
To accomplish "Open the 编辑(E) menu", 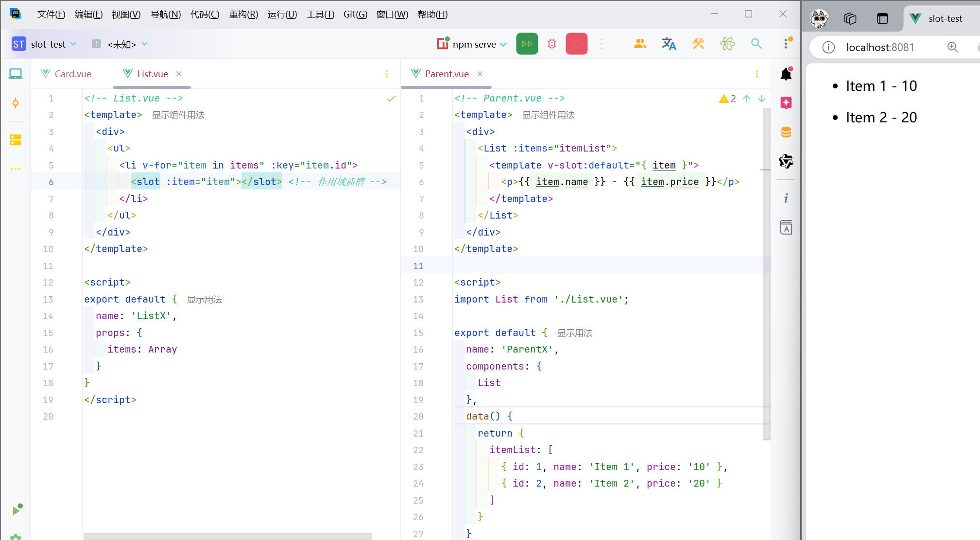I will click(88, 15).
